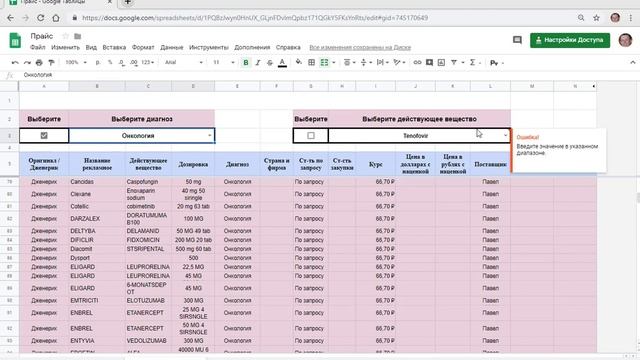Open the Онкология diagnosis dropdown arrow
The image size is (640, 360).
tap(209, 136)
